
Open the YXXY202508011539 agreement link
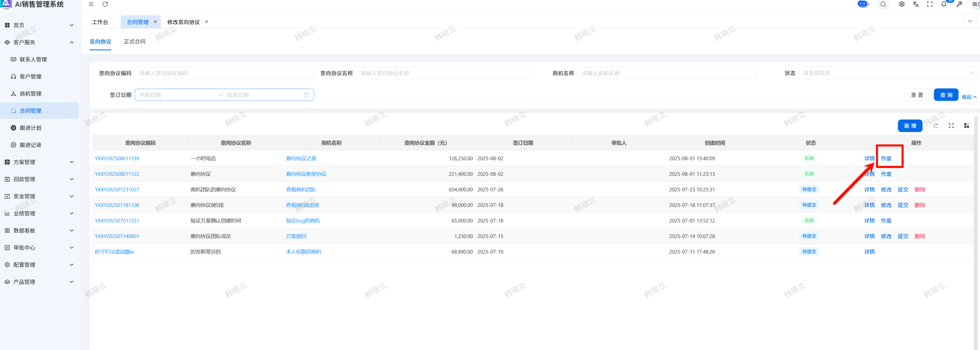coord(117,158)
